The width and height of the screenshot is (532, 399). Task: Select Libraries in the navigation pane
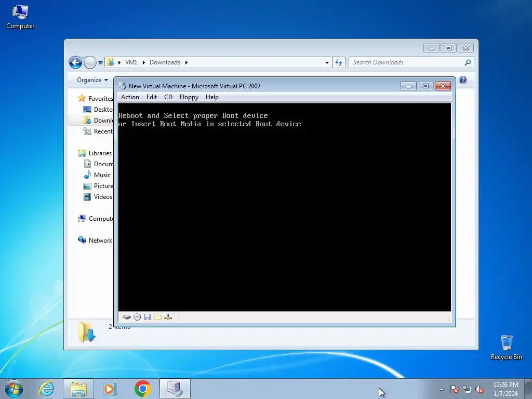[95, 153]
